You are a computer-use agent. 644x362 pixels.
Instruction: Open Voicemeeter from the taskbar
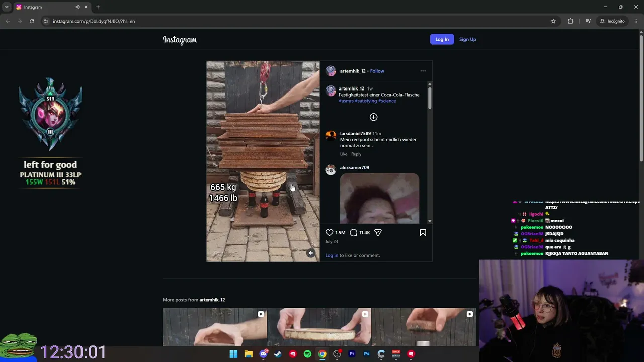396,354
